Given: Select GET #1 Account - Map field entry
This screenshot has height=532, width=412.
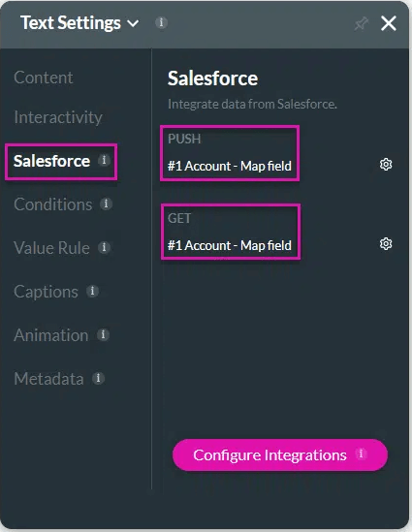Looking at the screenshot, I should [x=231, y=232].
